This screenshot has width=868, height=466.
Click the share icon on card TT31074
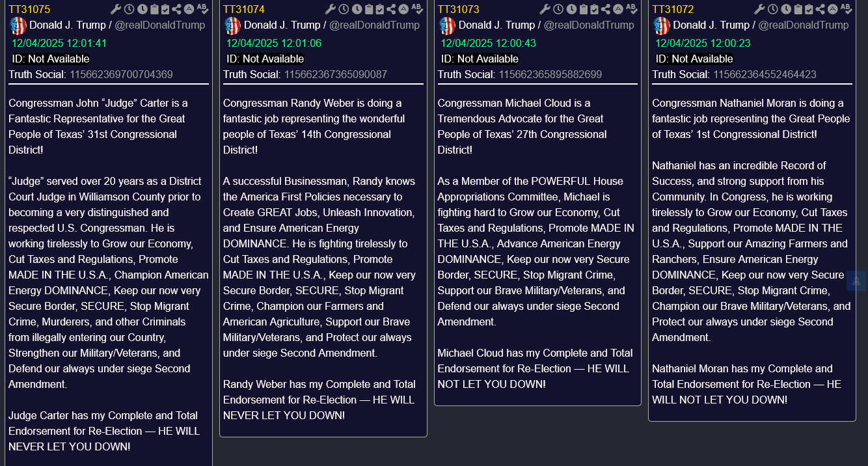point(390,9)
